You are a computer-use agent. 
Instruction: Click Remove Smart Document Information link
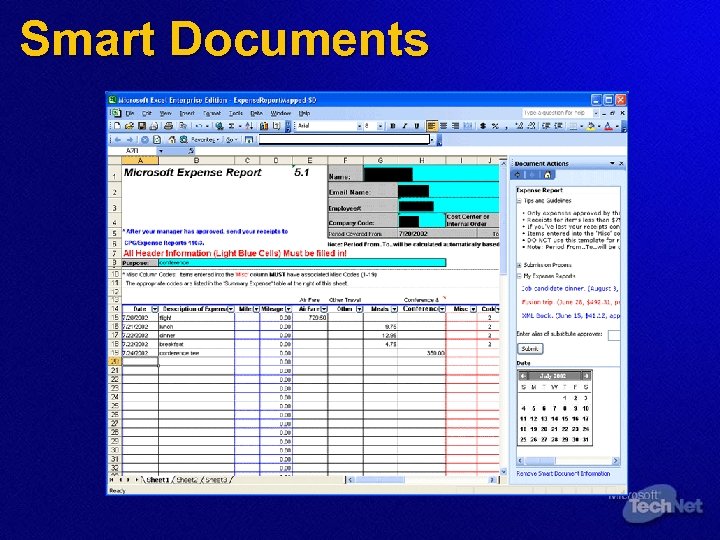coord(563,473)
